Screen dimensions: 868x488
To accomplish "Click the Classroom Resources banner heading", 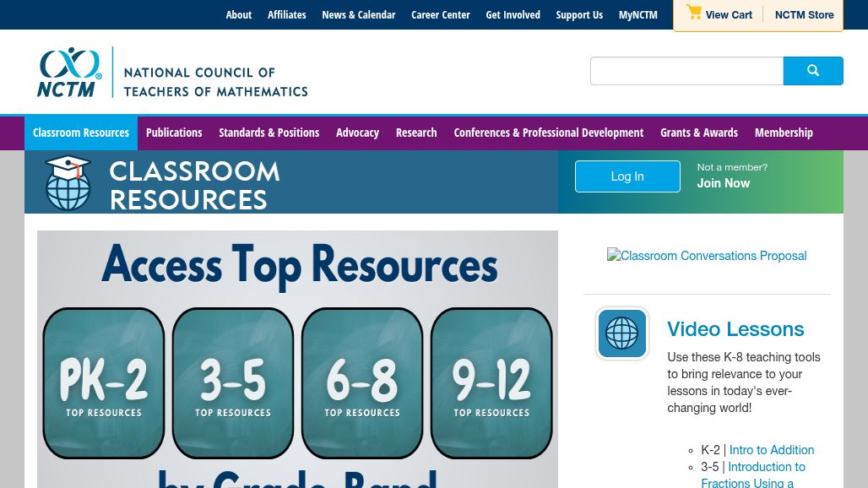I will click(x=194, y=186).
